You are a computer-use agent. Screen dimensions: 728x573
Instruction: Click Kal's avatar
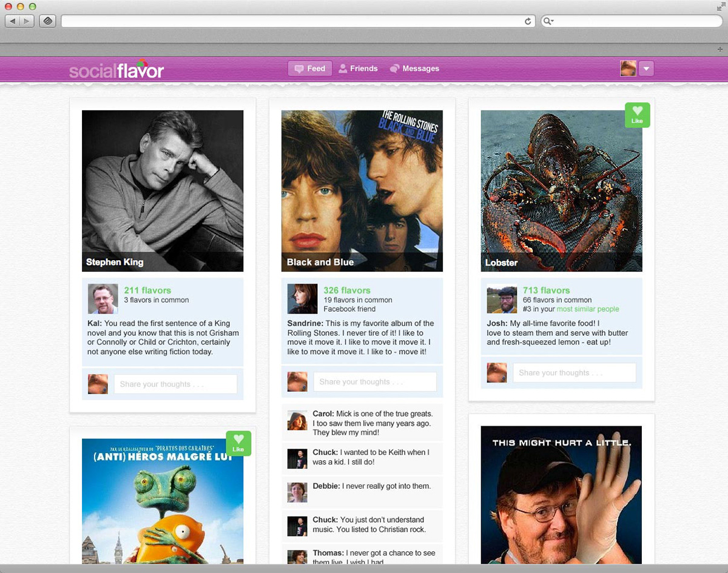pos(103,298)
